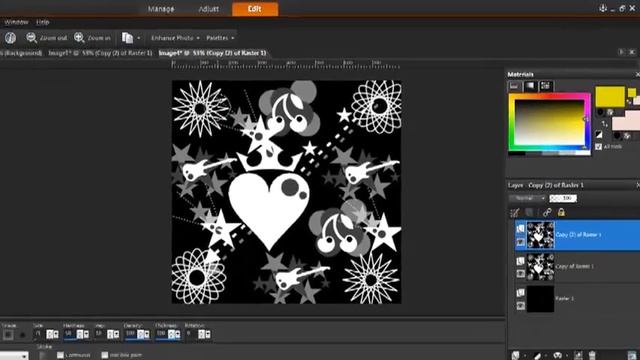This screenshot has height=360, width=640.
Task: Click the paste pages icon in toolbar
Action: pos(127,38)
